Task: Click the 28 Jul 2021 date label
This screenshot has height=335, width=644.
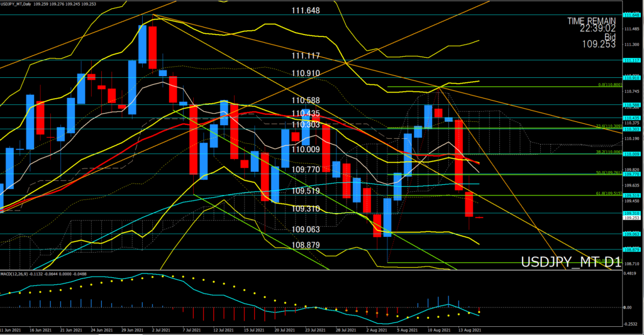Action: [x=346, y=330]
